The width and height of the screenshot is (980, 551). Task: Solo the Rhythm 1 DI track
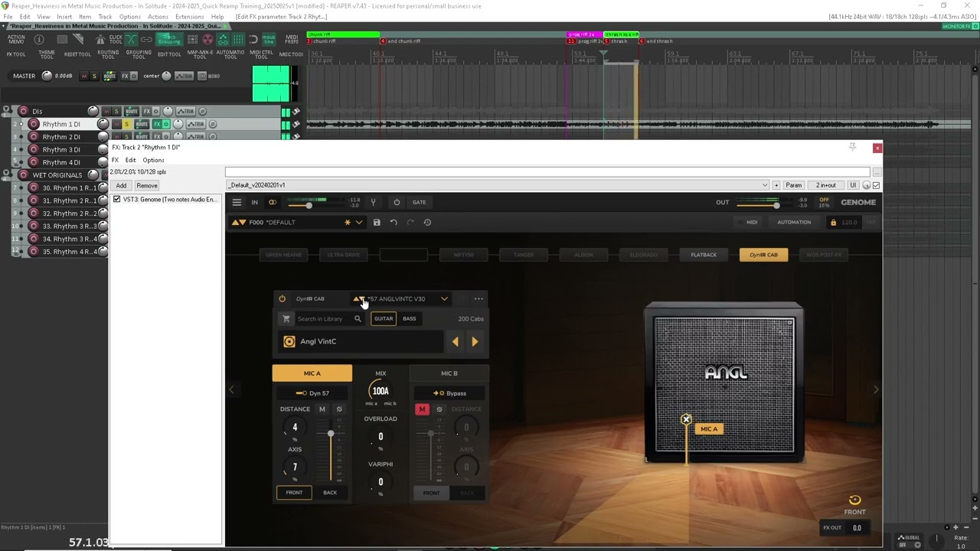[x=126, y=124]
